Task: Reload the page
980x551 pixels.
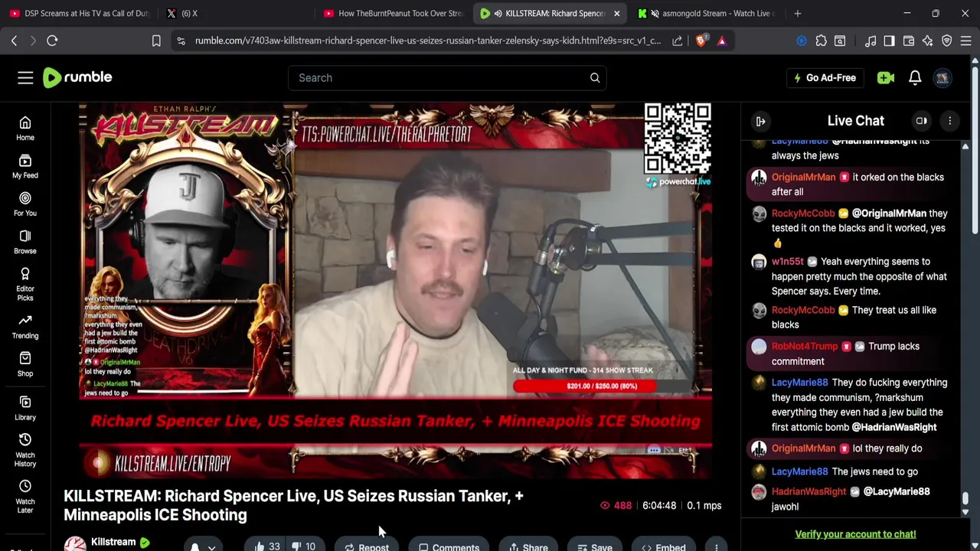Action: tap(52, 41)
